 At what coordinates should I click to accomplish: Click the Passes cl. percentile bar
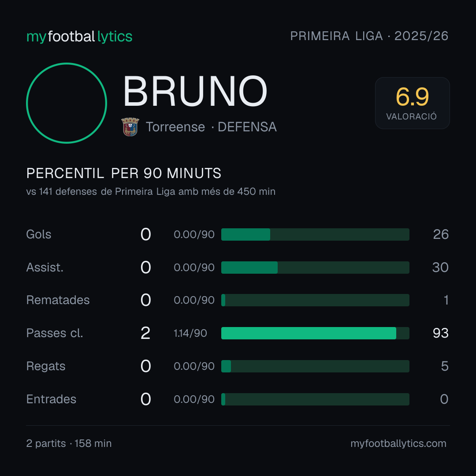coord(315,333)
